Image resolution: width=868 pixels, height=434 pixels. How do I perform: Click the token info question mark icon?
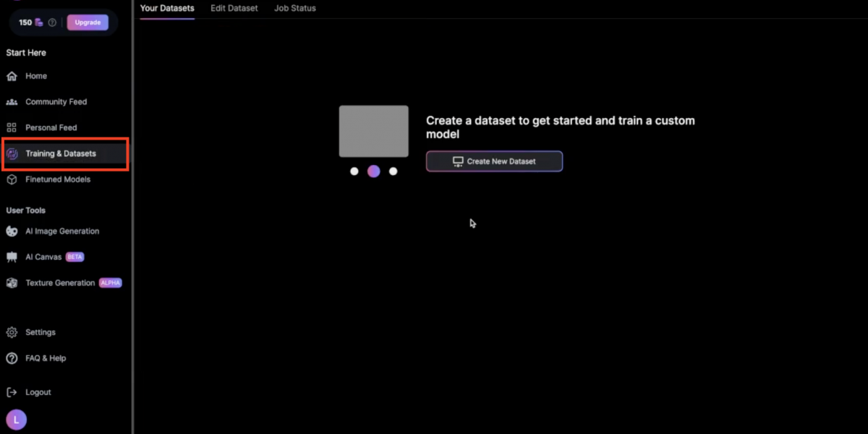click(52, 22)
